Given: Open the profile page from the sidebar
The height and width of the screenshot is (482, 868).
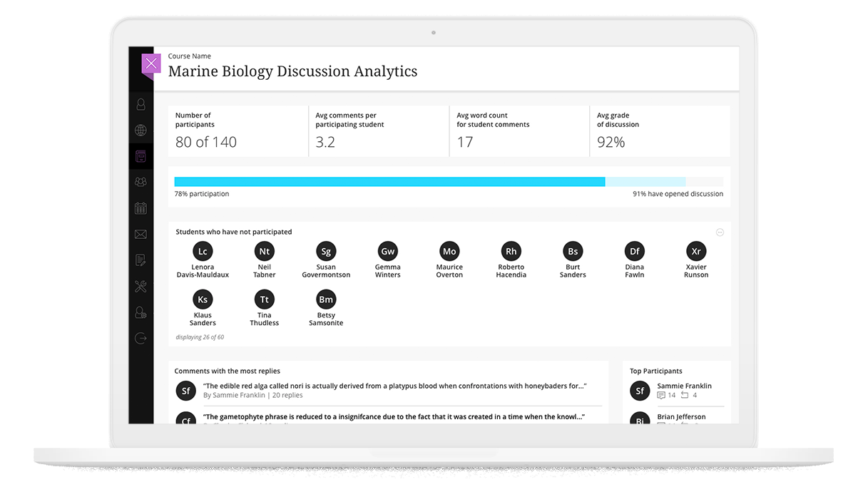Looking at the screenshot, I should (x=141, y=103).
